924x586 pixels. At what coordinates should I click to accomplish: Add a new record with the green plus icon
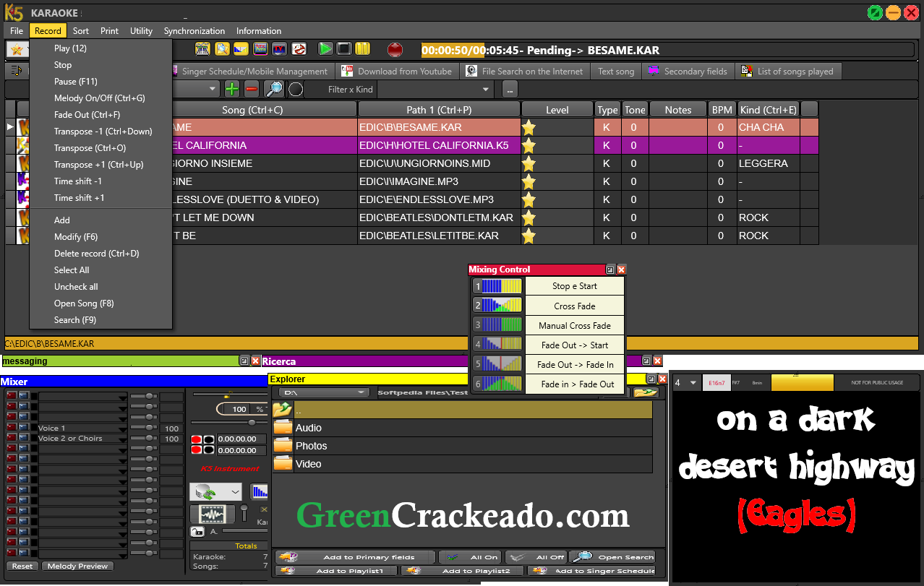tap(231, 88)
